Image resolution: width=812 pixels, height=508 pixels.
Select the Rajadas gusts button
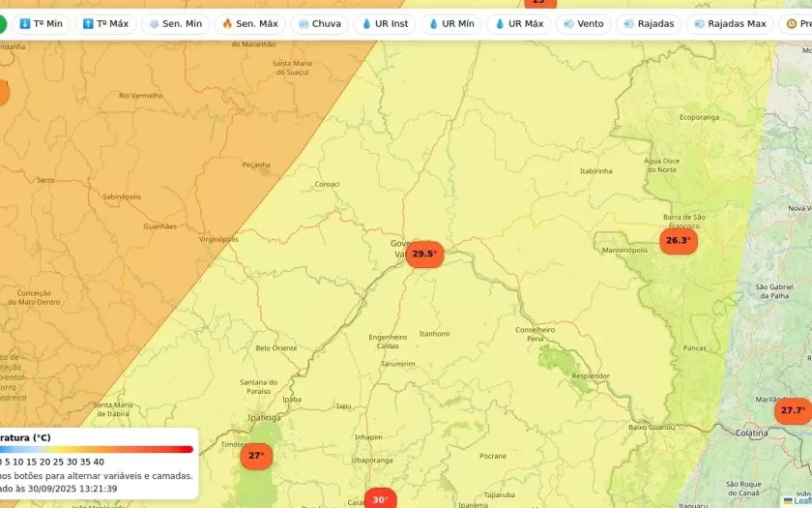tap(649, 24)
